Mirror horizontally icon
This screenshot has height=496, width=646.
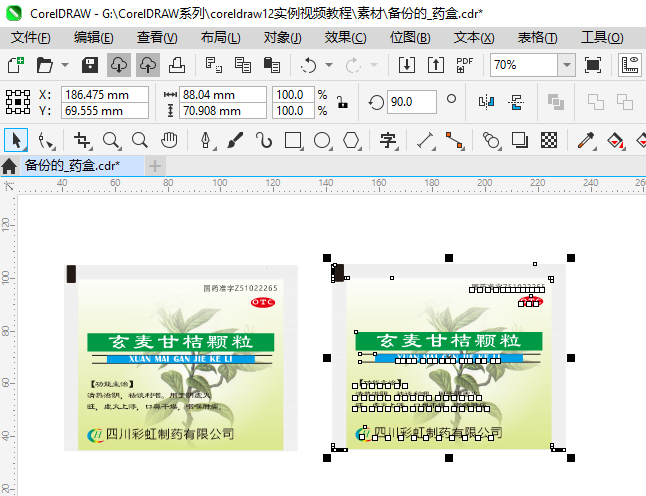(x=487, y=102)
